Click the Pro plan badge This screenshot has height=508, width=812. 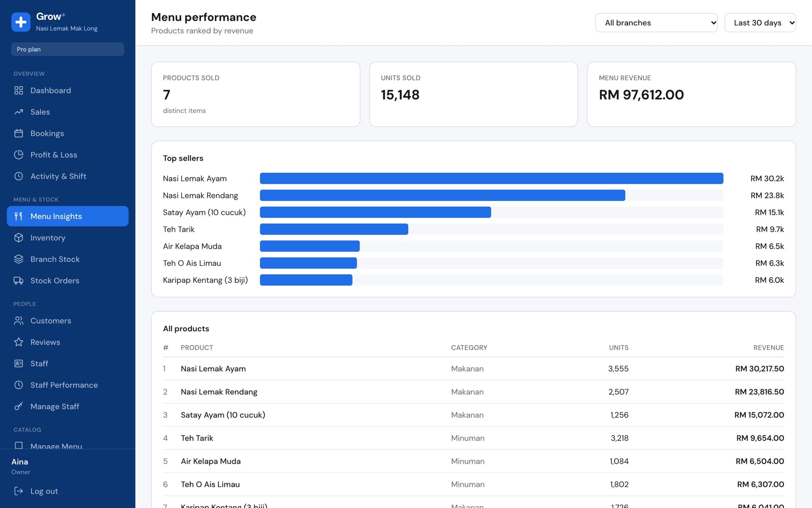point(68,49)
